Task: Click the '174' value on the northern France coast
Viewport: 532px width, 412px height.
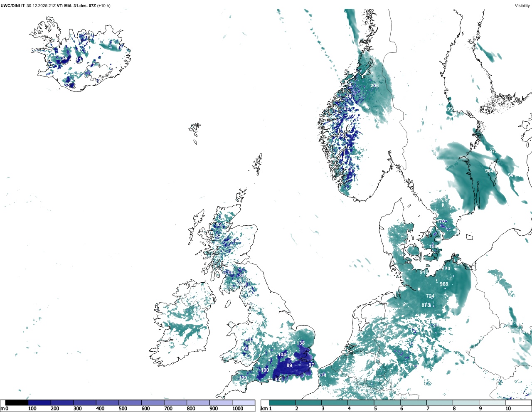Action: pos(322,375)
